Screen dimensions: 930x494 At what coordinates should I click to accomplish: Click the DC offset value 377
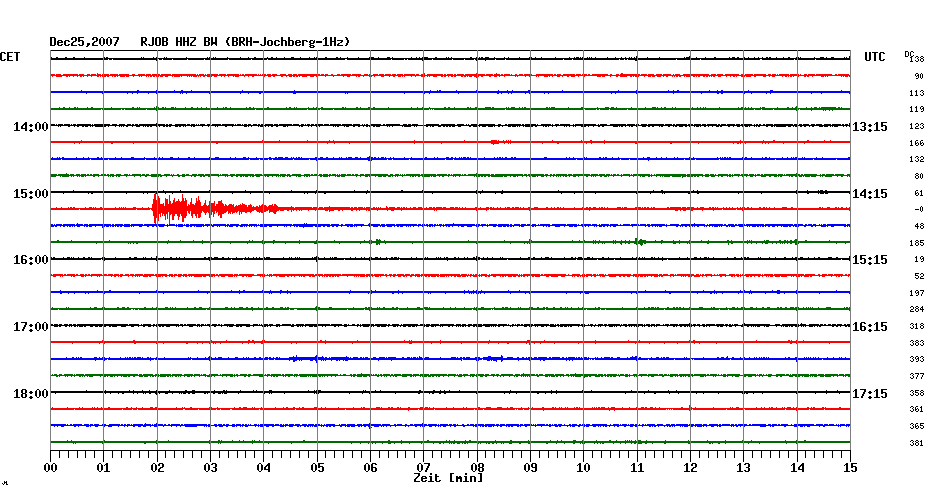[x=917, y=376]
